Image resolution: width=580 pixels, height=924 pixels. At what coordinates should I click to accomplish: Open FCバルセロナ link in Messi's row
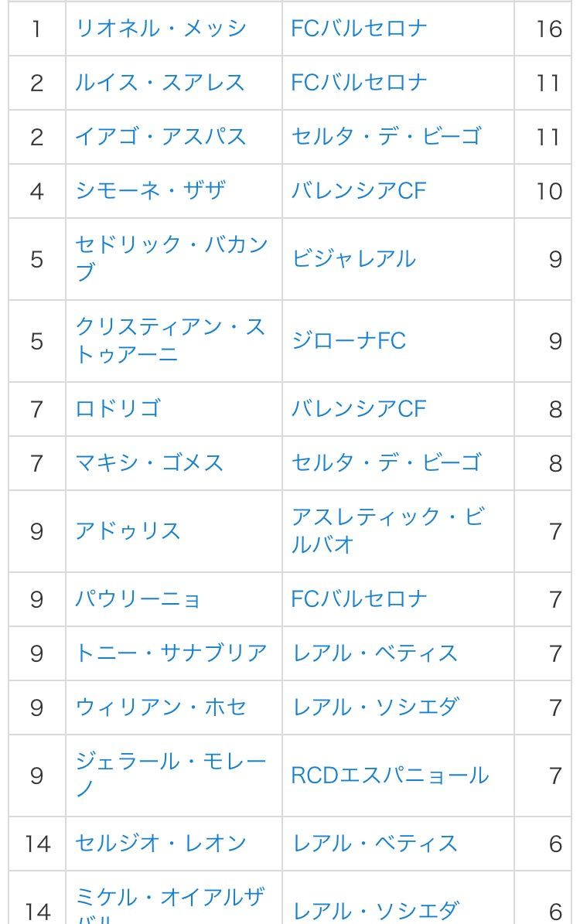pos(359,29)
